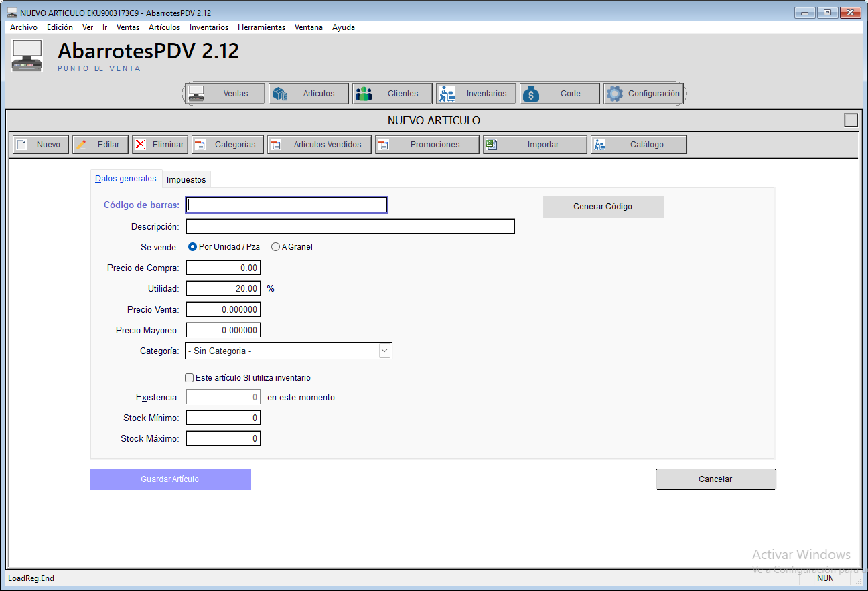Image resolution: width=868 pixels, height=591 pixels.
Task: Click the Precio de Compra field
Action: [x=223, y=268]
